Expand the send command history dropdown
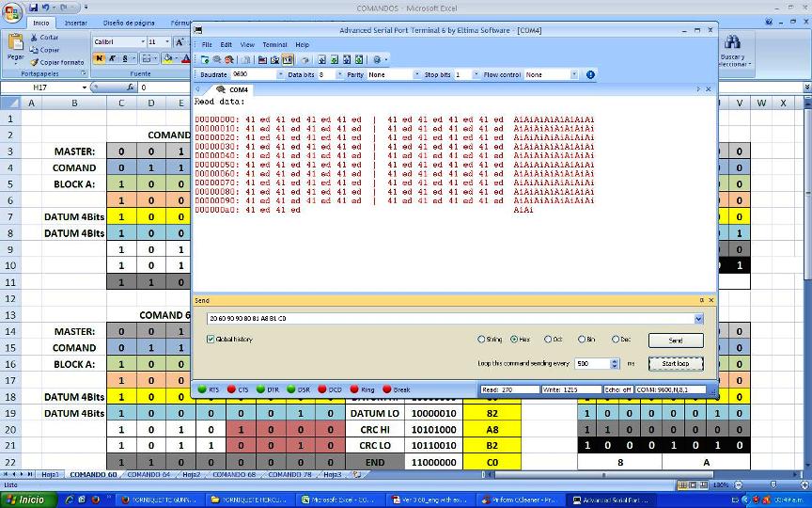Viewport: 812px width, 508px height. [698, 319]
